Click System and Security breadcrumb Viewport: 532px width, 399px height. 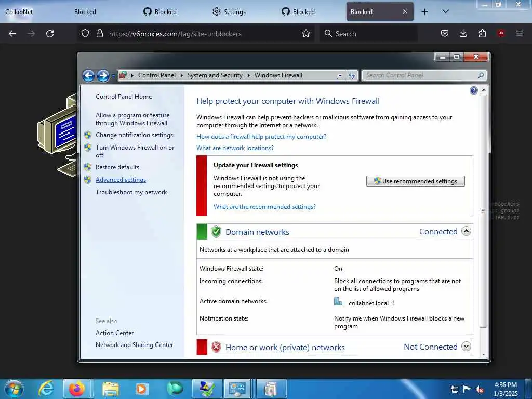tap(215, 75)
